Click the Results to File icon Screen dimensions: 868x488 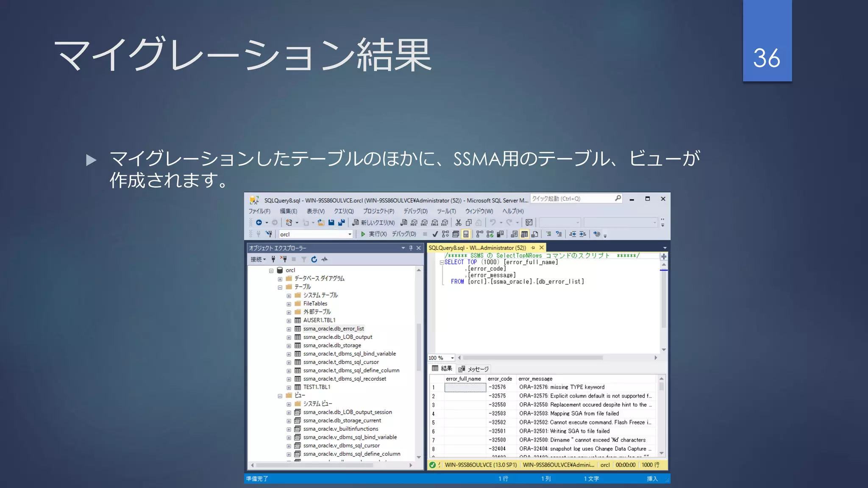[535, 234]
